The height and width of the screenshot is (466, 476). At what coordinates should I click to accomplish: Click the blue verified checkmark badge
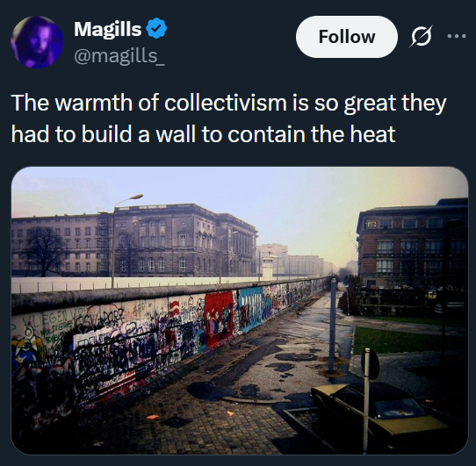(x=156, y=28)
